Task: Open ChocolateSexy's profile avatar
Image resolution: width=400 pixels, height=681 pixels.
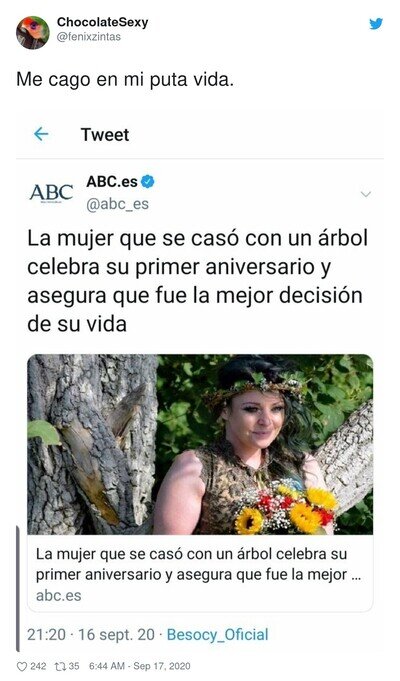Action: (x=33, y=33)
